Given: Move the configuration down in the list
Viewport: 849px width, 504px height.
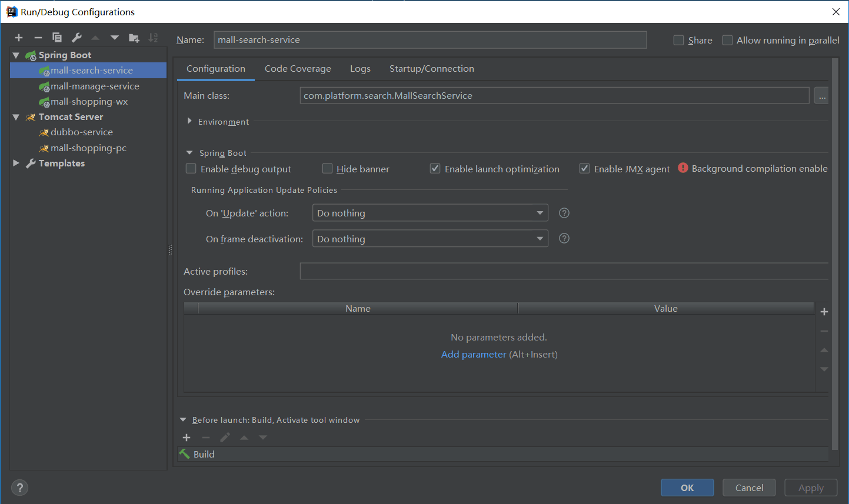Looking at the screenshot, I should (115, 38).
